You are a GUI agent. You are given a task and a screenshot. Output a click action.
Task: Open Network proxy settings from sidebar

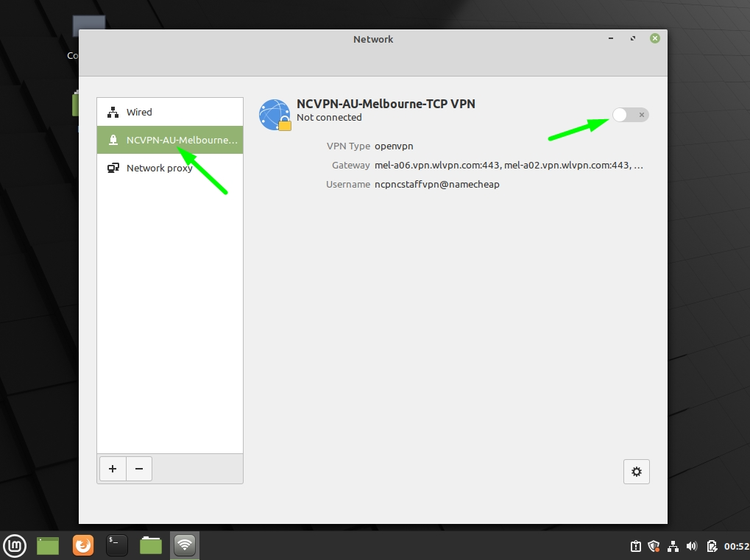pyautogui.click(x=159, y=168)
